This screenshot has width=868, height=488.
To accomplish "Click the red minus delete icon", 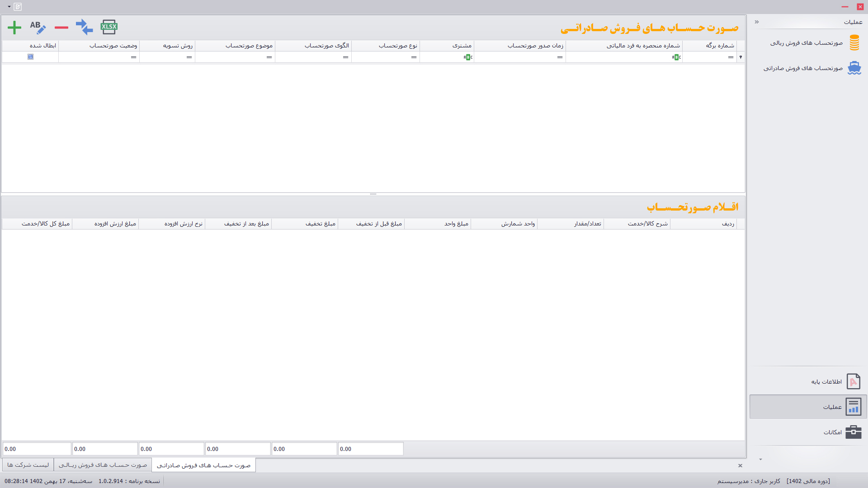I will (x=61, y=28).
